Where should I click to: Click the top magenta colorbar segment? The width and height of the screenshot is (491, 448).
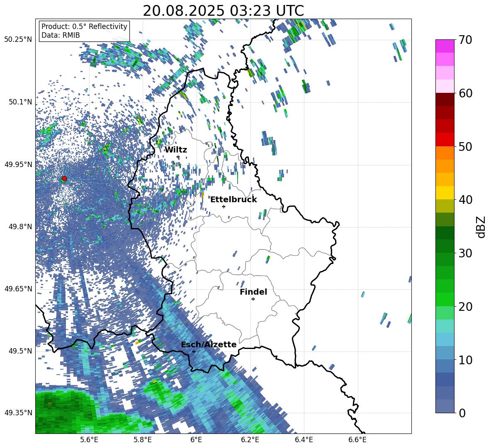pyautogui.click(x=445, y=46)
